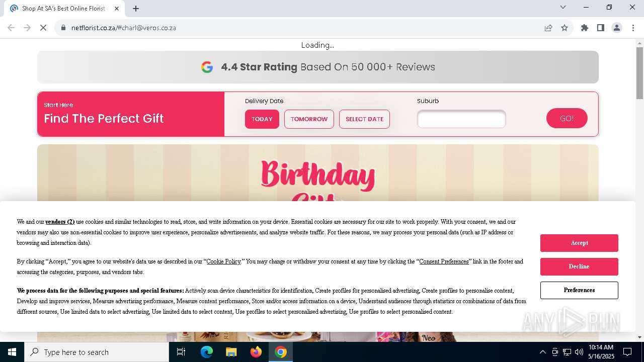644x362 pixels.
Task: Open site information lock icon
Action: 63,28
